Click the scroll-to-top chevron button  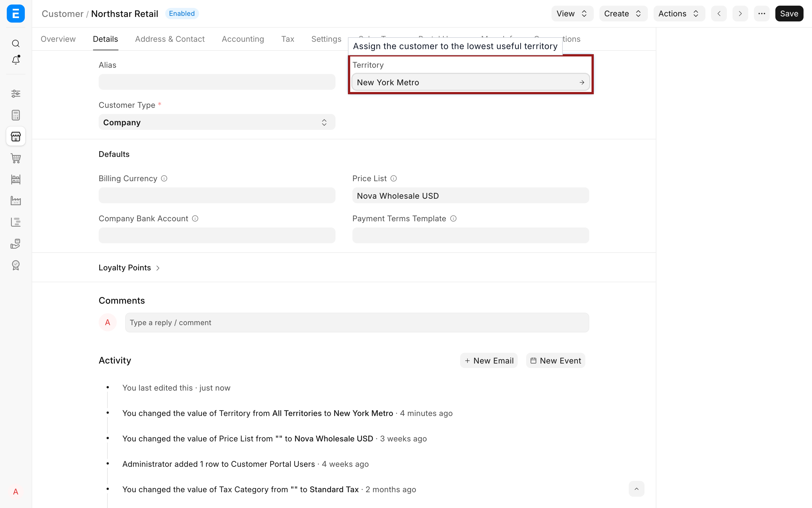tap(637, 489)
